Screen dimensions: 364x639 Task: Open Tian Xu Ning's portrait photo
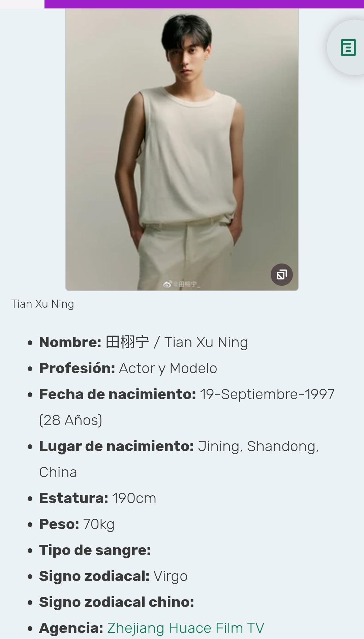pos(182,148)
